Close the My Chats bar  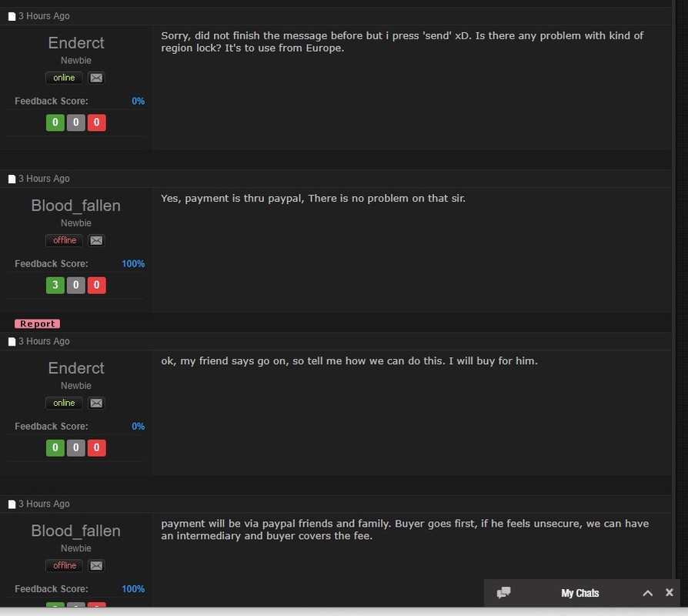[x=669, y=592]
